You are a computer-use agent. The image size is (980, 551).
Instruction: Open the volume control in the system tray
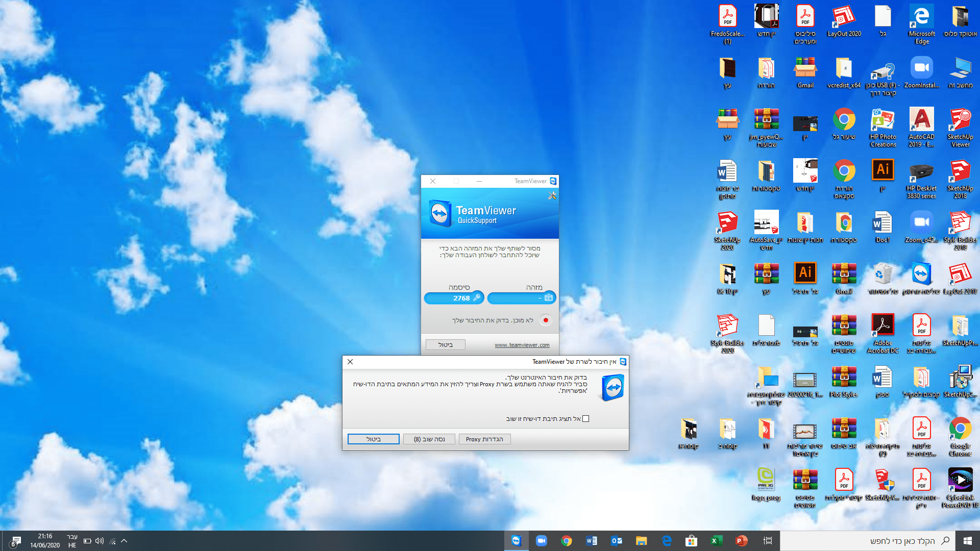point(100,541)
